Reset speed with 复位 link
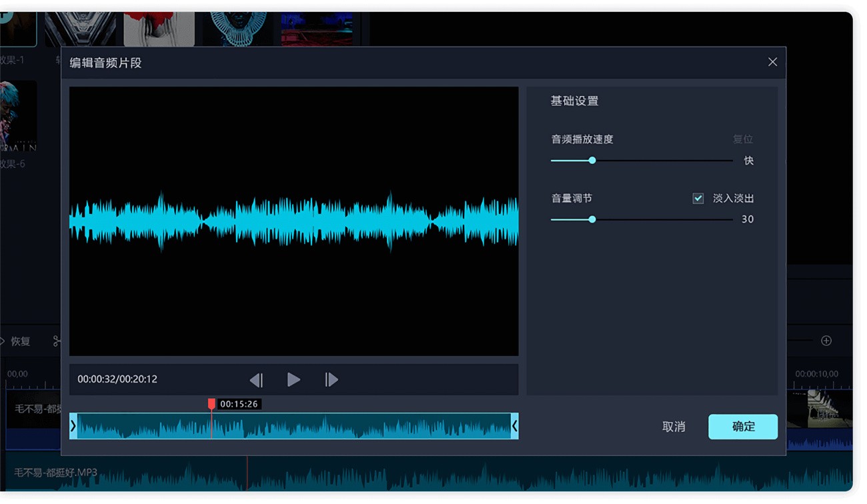 coord(742,139)
